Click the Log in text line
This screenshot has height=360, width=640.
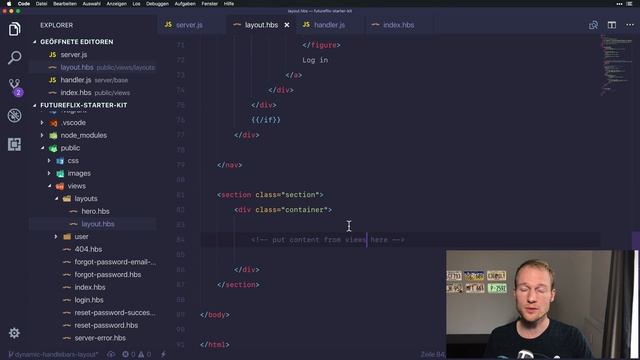tap(315, 60)
